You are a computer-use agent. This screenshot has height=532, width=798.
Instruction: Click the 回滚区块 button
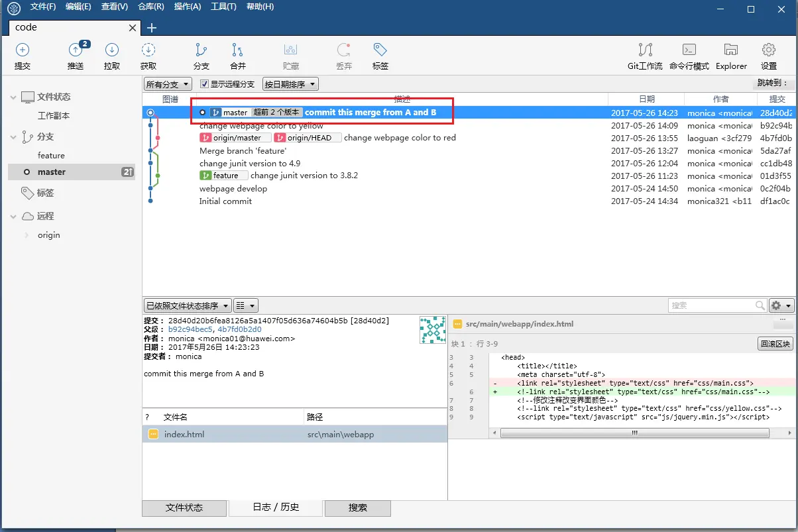(x=775, y=344)
